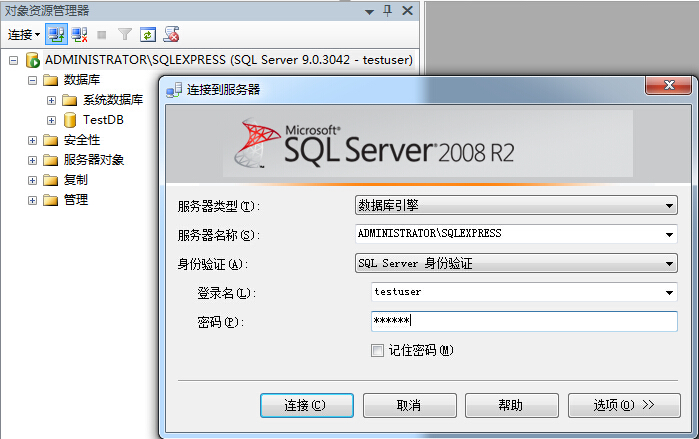This screenshot has width=699, height=439.
Task: Open the 服务器类型 dropdown showing 数据库引擎
Action: [x=516, y=205]
